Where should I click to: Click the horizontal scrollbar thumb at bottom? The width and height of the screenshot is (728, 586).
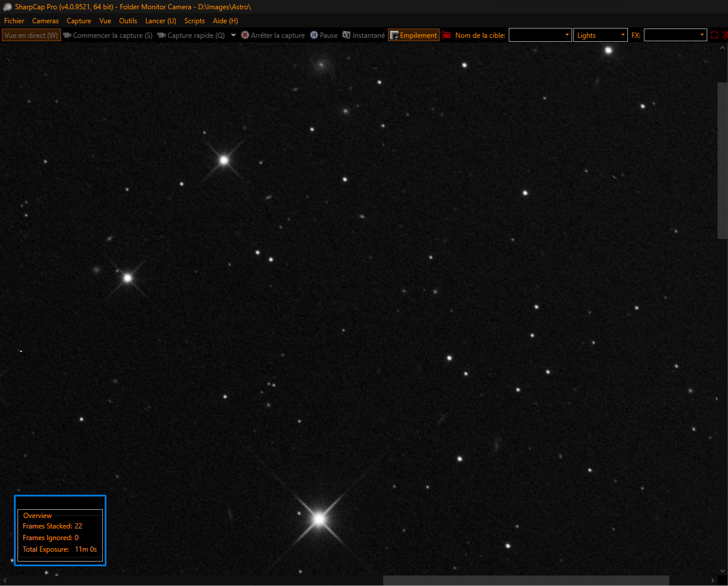click(526, 580)
